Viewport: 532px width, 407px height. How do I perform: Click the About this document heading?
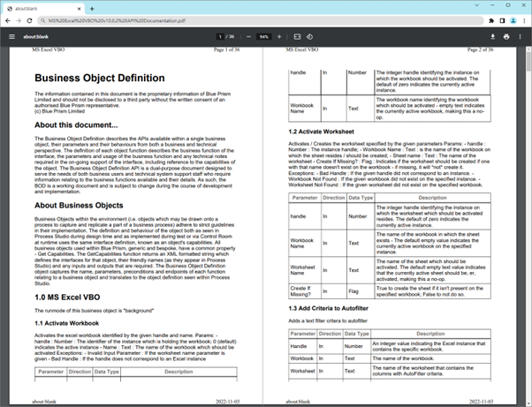click(76, 125)
